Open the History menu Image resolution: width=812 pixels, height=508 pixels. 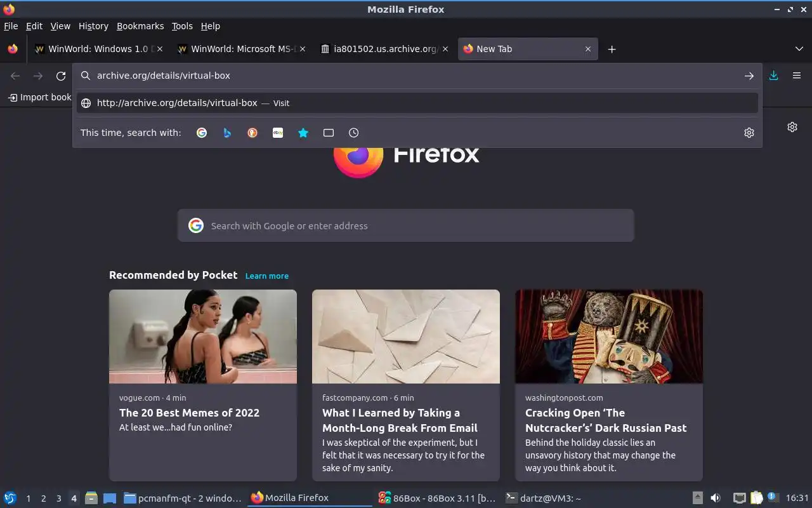(93, 26)
